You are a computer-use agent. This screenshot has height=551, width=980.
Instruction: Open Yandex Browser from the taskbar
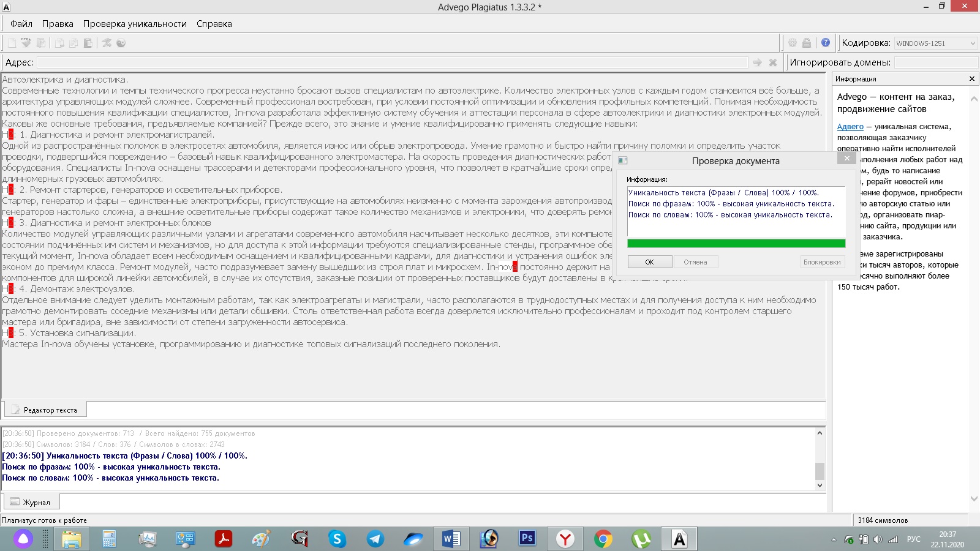coord(565,539)
